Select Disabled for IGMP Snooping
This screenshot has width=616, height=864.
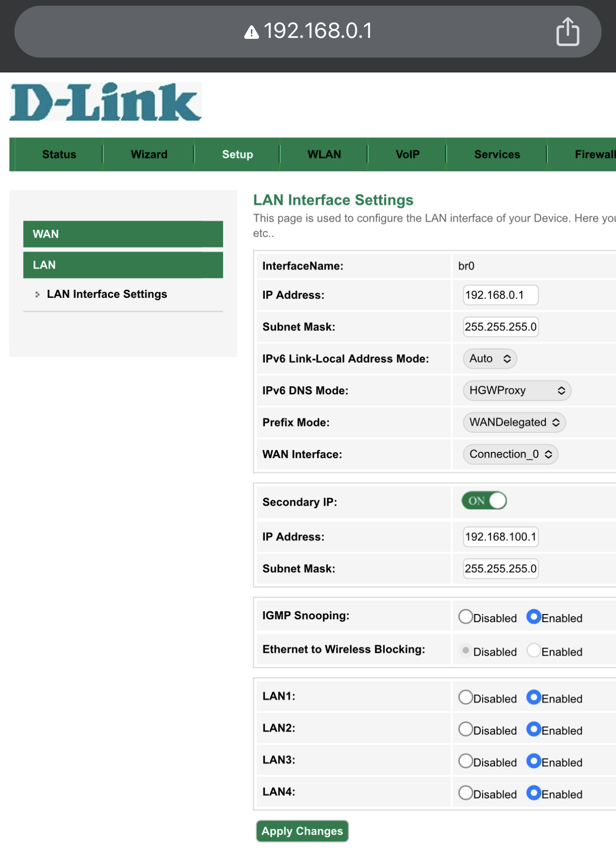(465, 616)
